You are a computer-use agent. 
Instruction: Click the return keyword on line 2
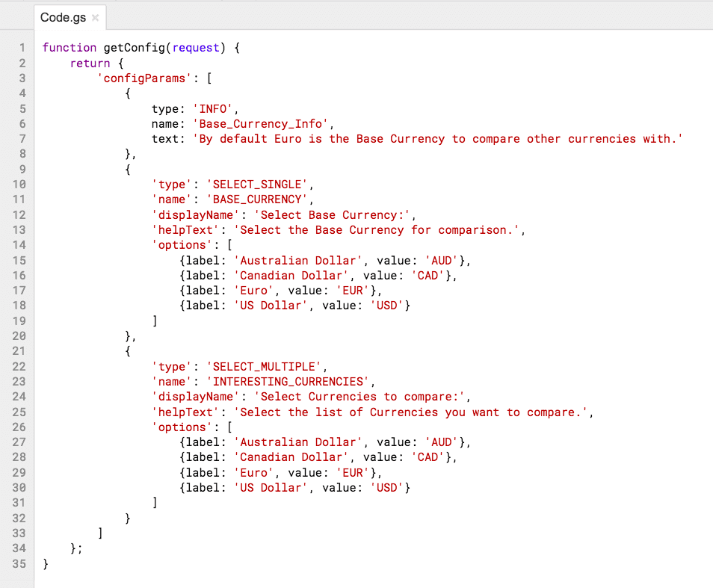(90, 63)
